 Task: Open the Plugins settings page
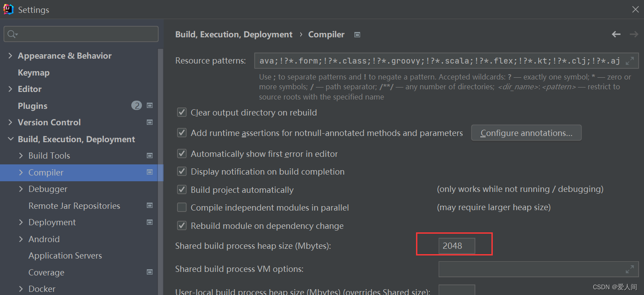click(x=32, y=106)
